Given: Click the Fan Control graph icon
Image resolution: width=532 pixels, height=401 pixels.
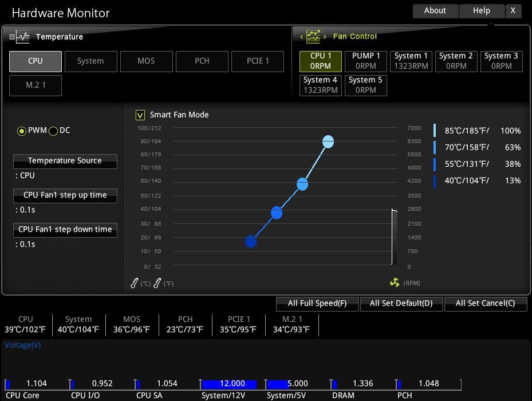Looking at the screenshot, I should (313, 37).
